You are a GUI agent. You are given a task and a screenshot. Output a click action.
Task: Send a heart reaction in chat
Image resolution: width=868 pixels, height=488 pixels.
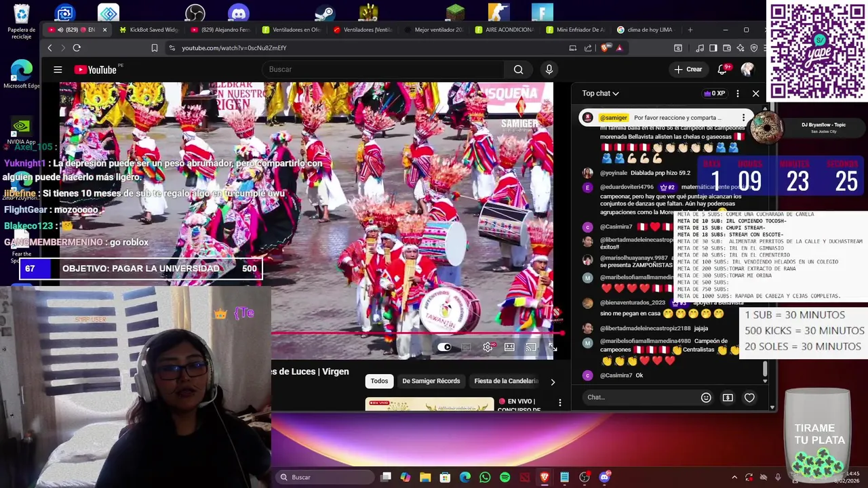749,398
